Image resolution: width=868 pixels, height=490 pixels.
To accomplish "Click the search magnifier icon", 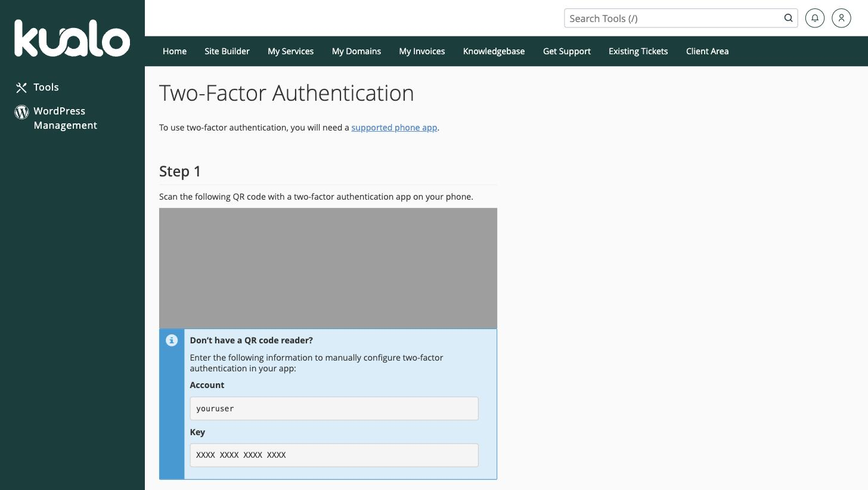I will [788, 18].
